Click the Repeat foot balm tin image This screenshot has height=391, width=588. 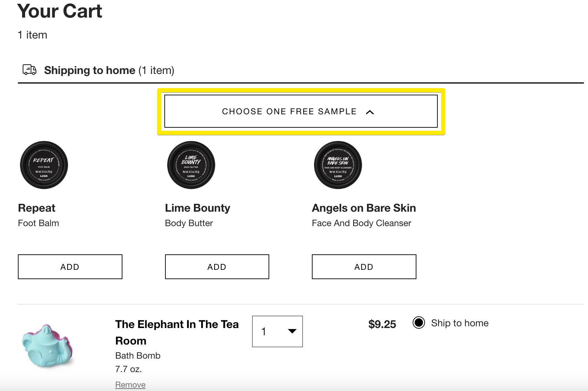(44, 165)
